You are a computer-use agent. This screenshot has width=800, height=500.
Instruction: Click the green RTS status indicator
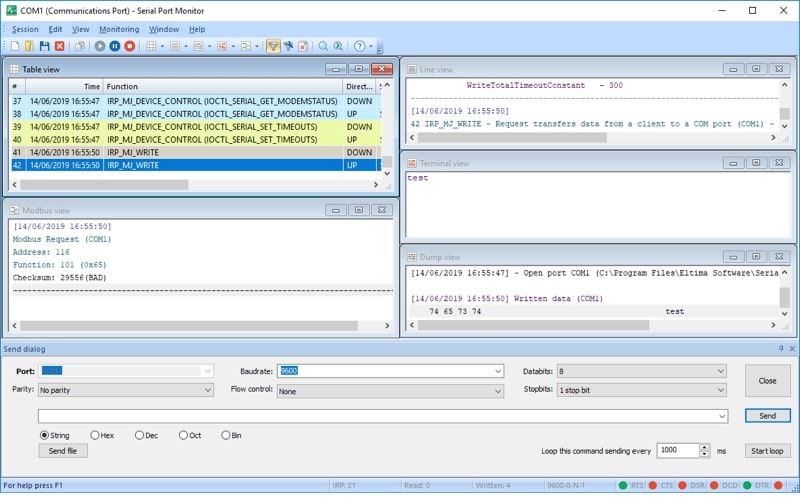(x=622, y=485)
